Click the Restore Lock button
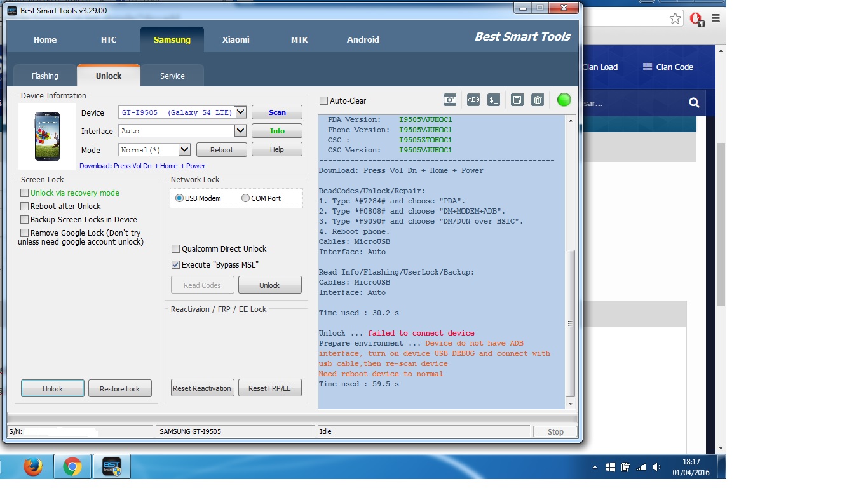The height and width of the screenshot is (488, 868). tap(120, 388)
